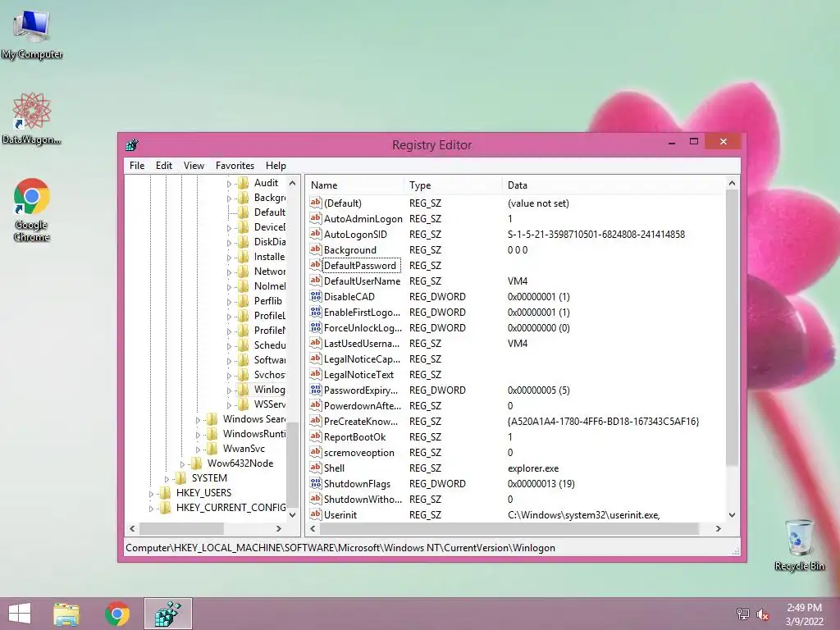Click the Background value icon

point(316,249)
